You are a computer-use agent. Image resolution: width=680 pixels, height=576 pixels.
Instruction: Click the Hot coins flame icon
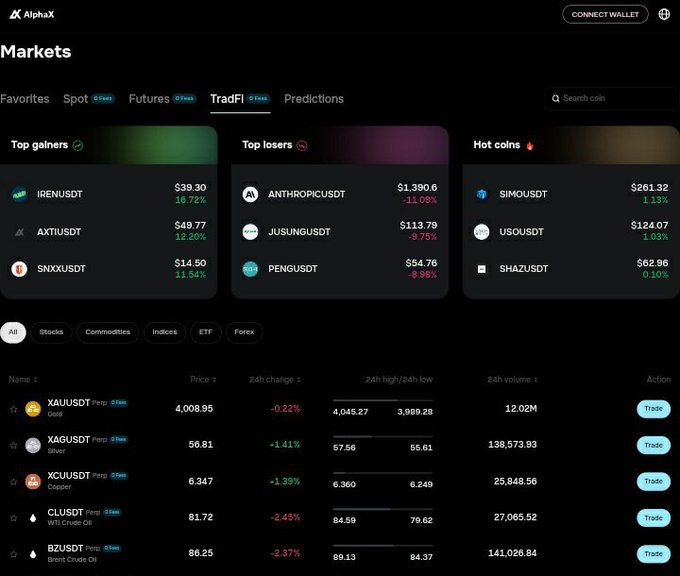tap(530, 145)
